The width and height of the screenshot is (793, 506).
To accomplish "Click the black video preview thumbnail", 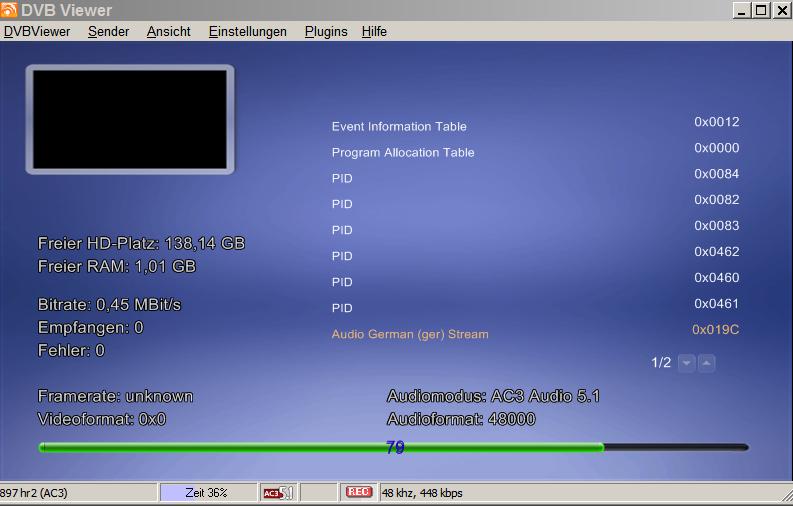I will tap(130, 119).
